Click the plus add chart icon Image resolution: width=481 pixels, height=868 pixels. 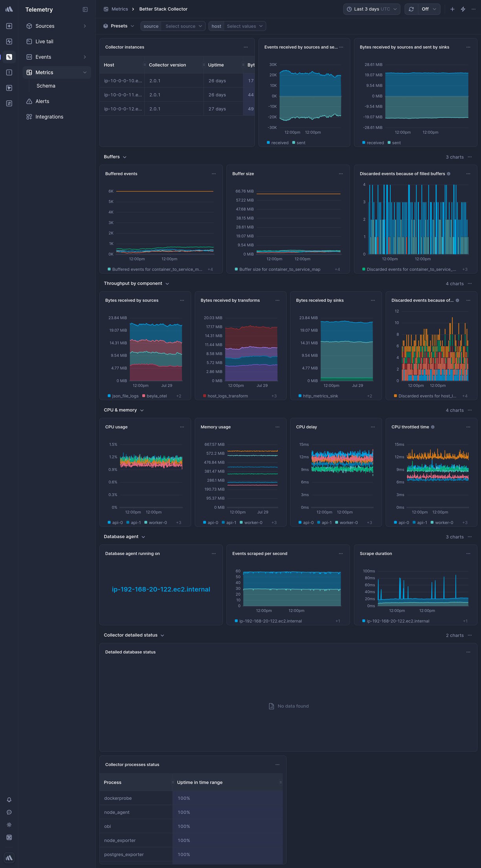coord(452,9)
